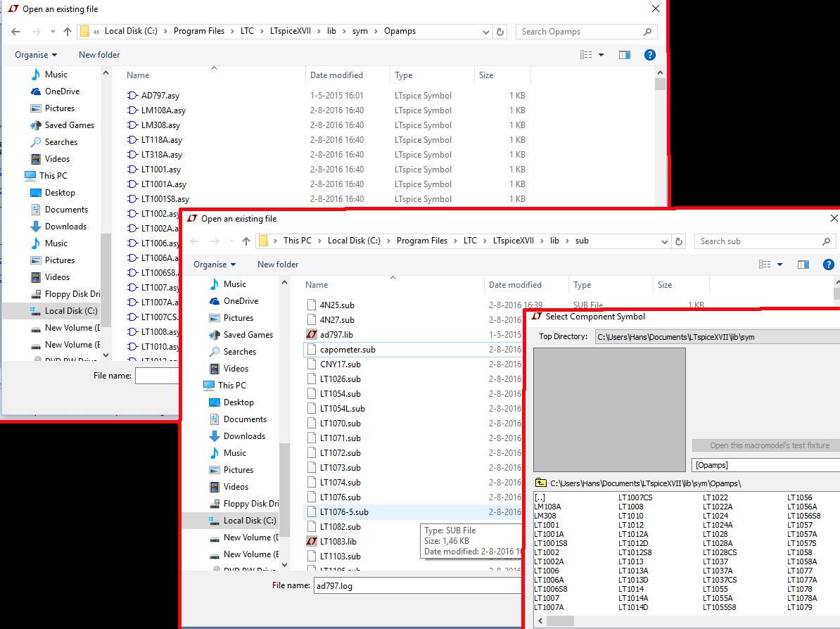Screen dimensions: 840x629
Task: Toggle the preview pane in the Opamps dialog
Action: 625,55
